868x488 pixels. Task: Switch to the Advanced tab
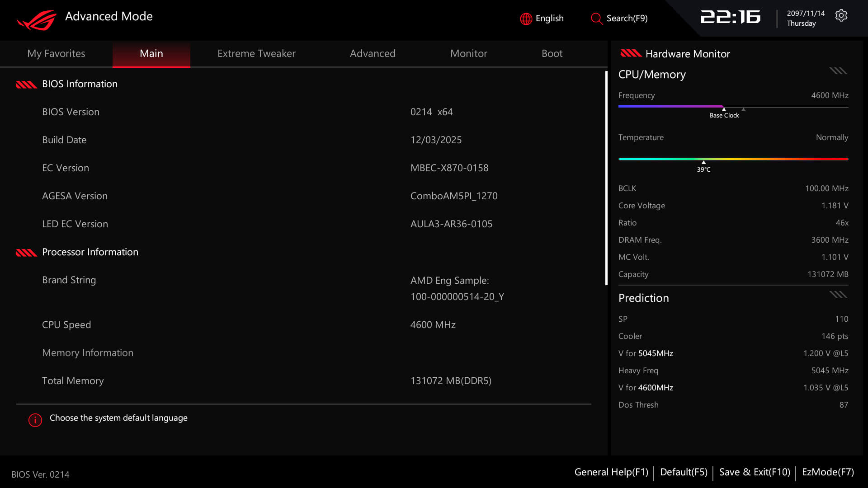[x=373, y=53]
